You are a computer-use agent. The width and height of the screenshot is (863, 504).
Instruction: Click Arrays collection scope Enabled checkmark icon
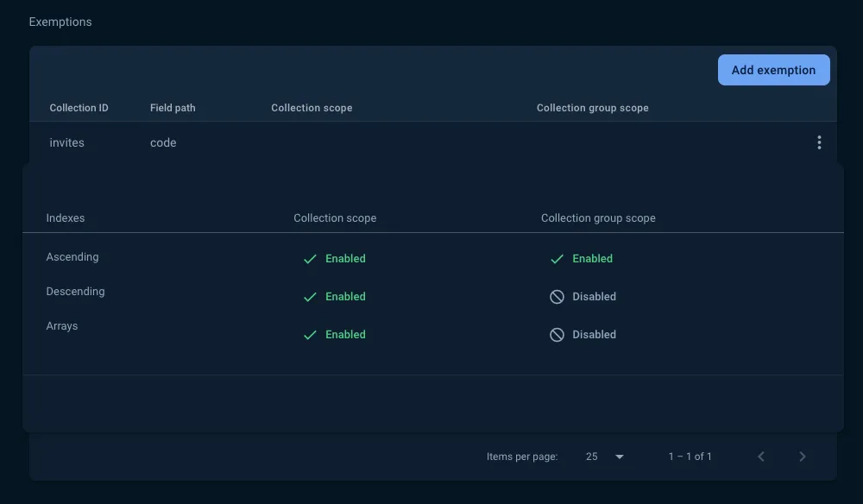click(310, 335)
